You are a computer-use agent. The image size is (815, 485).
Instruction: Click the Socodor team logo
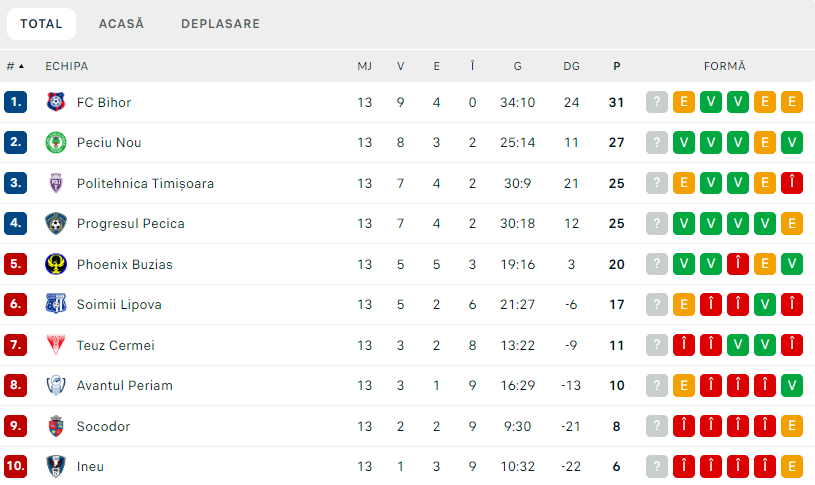click(x=56, y=426)
